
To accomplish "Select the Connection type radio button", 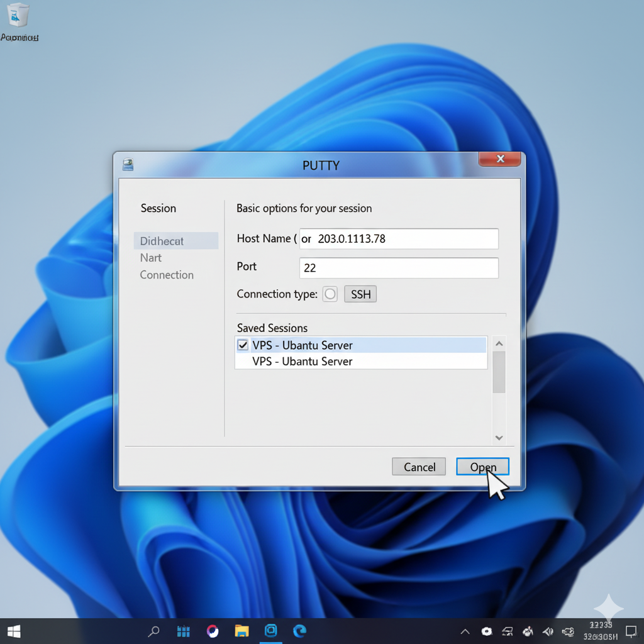I will [x=330, y=294].
